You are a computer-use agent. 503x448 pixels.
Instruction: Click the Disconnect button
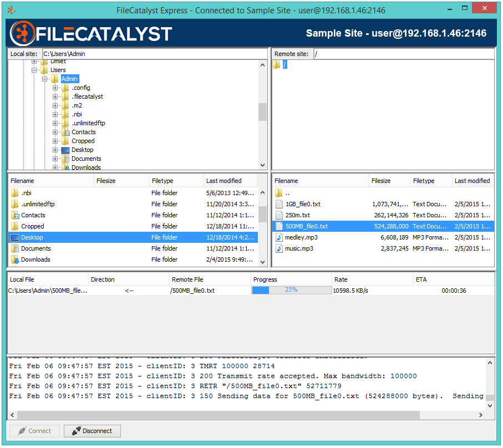[92, 431]
